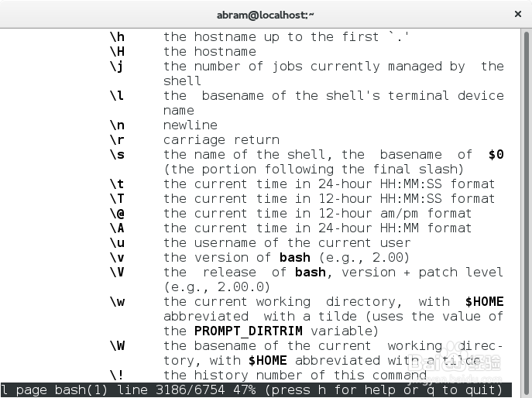Screen dimensions: 532x398
Task: Click the \l escape code
Action: tap(116, 95)
